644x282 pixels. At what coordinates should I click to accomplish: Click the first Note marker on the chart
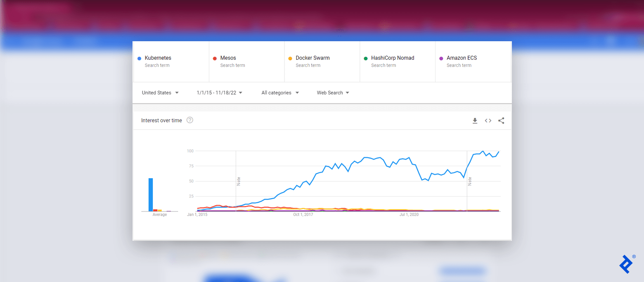pos(238,181)
